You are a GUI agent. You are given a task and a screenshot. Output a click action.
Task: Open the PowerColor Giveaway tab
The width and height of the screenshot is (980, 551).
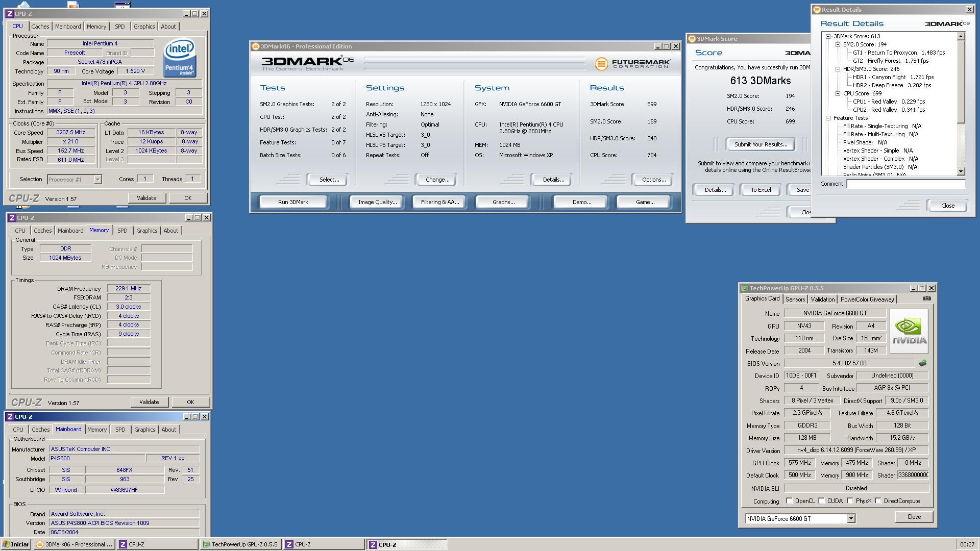point(867,299)
